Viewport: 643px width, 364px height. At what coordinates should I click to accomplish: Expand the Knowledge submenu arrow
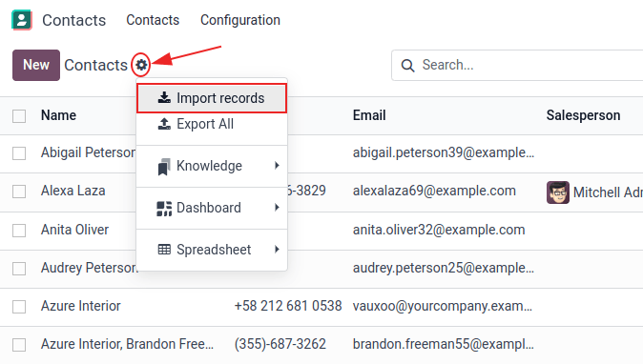click(278, 166)
